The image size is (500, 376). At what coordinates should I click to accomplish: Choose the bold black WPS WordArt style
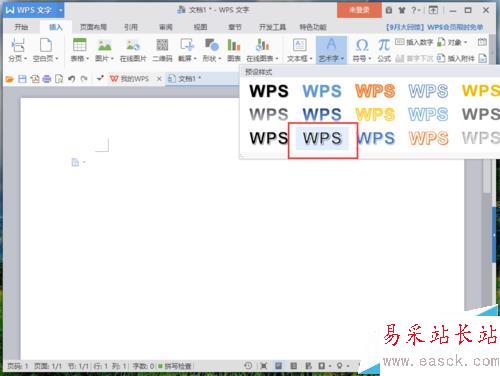[269, 91]
